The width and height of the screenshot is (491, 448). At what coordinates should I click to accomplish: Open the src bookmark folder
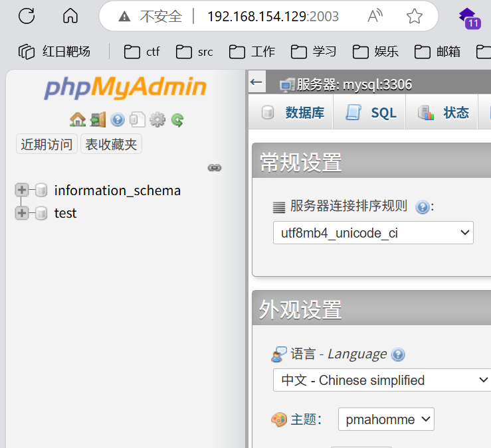click(x=194, y=52)
